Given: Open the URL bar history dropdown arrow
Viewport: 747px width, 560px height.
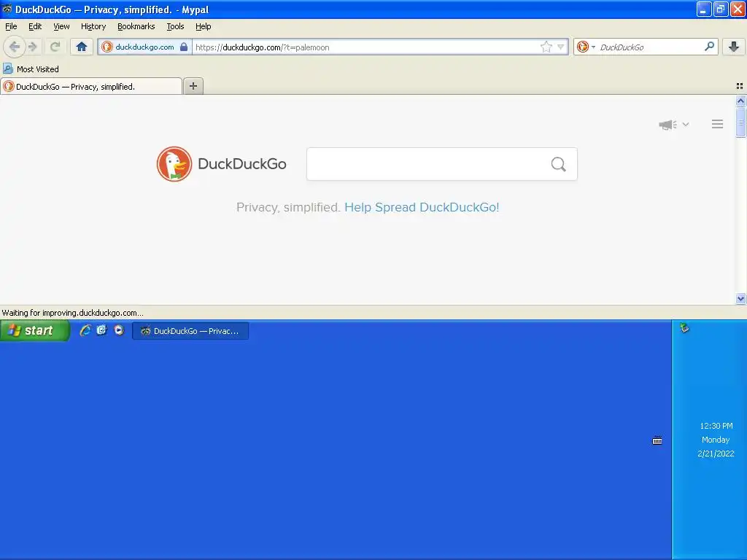Looking at the screenshot, I should (x=561, y=47).
